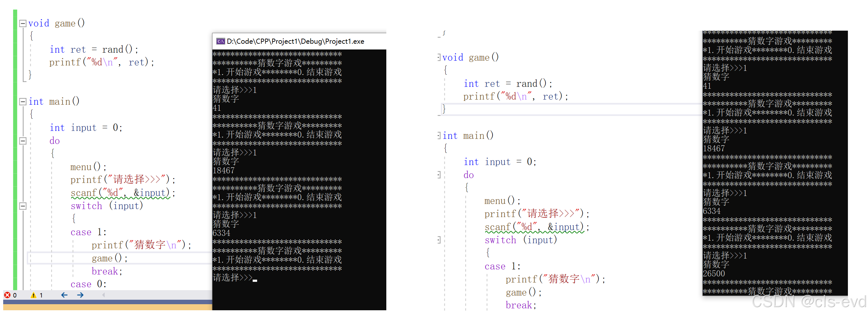Screen dimensions: 868x316
Task: Navigate forward with the right arrow icon
Action: click(80, 295)
